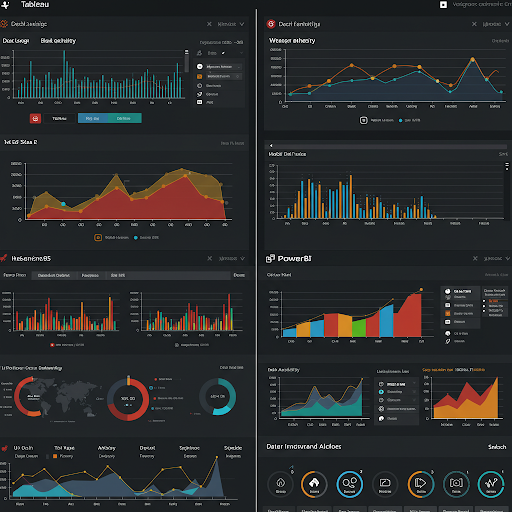512x512 pixels.
Task: Expand the third row chevron in the lower PowerBI list
Action: click(414, 400)
